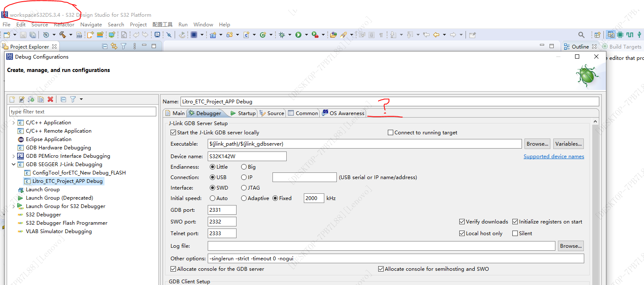Click the red X delete configuration icon
The image size is (644, 285).
(x=50, y=99)
